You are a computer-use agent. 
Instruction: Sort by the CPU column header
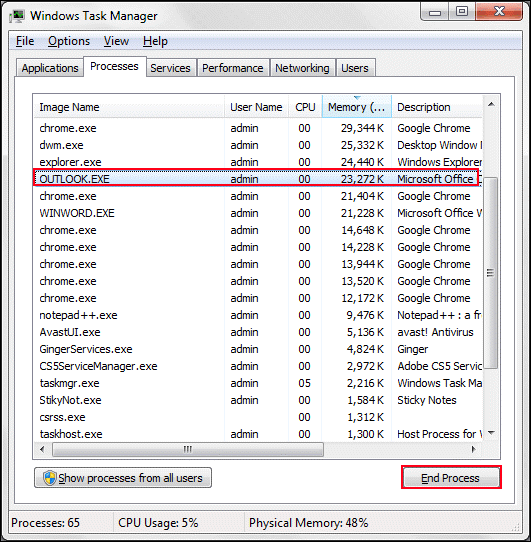point(305,107)
